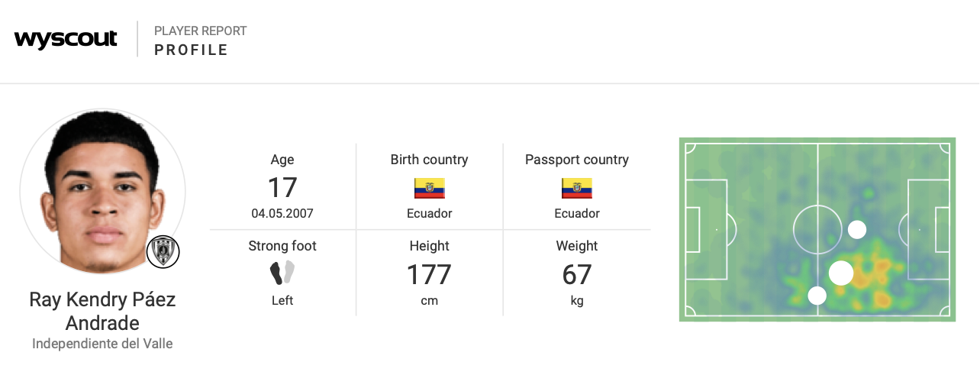Select the Ecuador flag under Passport country
Screen dimensions: 980x388
(576, 188)
